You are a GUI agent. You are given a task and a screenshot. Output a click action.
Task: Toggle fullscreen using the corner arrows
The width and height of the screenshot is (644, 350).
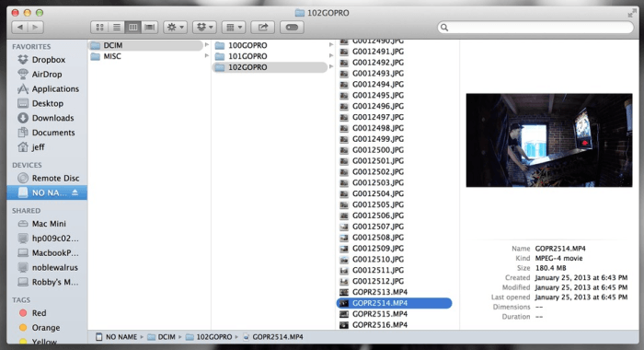point(632,14)
